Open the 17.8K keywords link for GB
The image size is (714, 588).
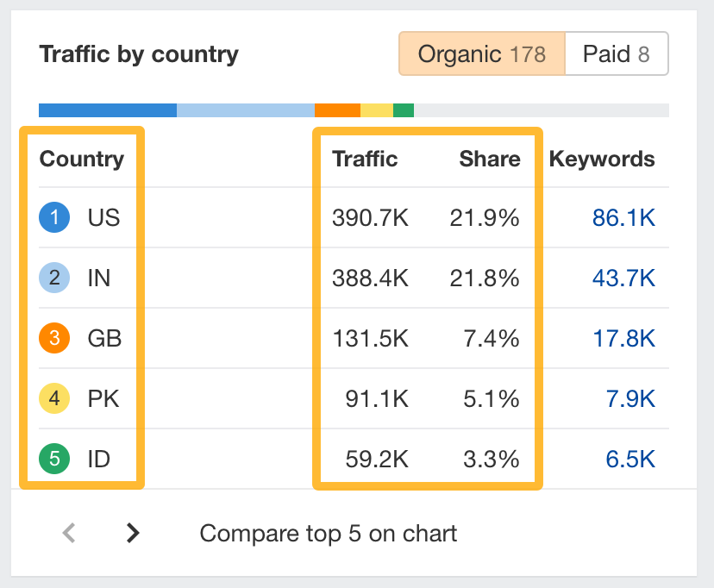(x=623, y=339)
